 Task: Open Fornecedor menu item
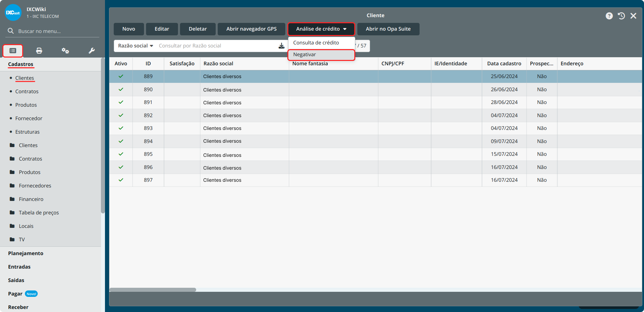29,118
